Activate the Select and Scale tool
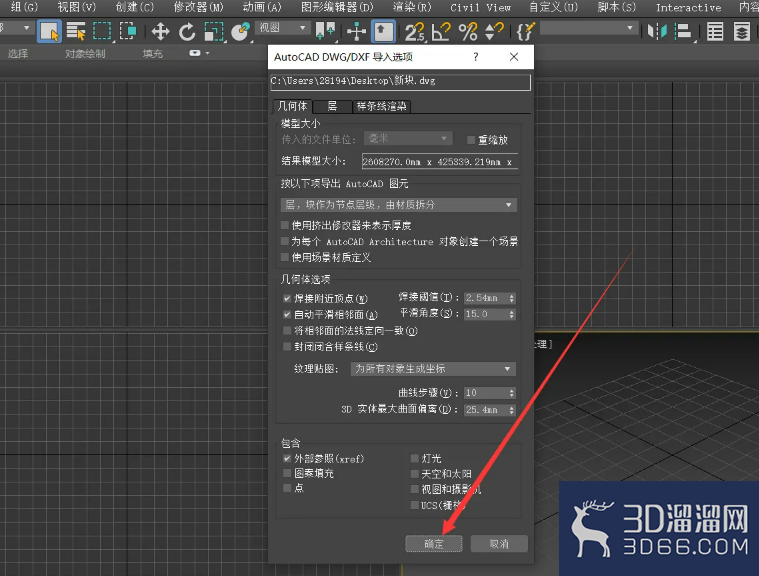The height and width of the screenshot is (576, 759). pyautogui.click(x=213, y=32)
